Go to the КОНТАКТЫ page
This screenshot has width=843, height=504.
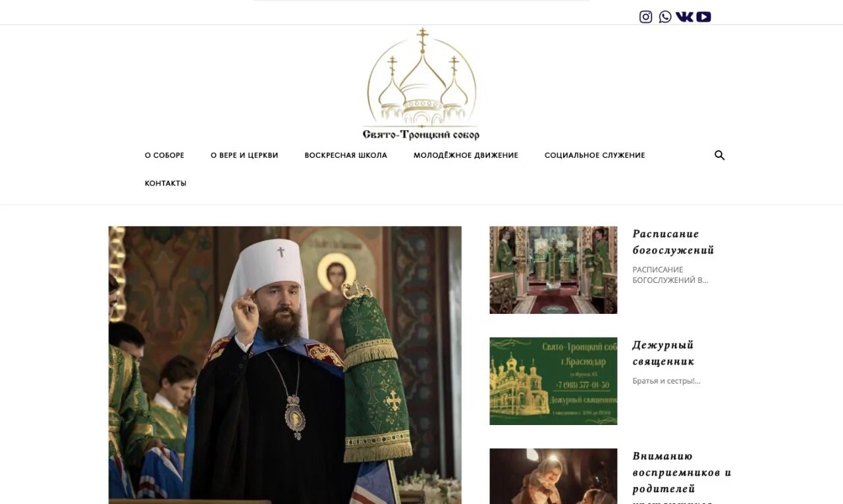click(x=165, y=184)
